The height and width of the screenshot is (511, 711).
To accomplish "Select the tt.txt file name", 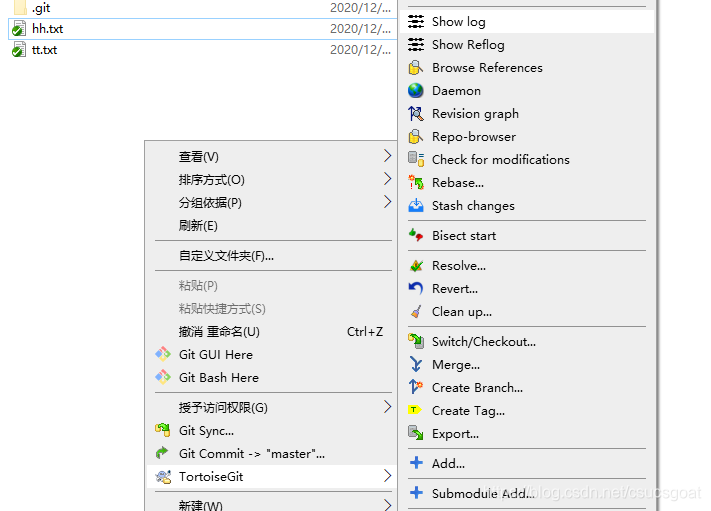I will tap(44, 50).
